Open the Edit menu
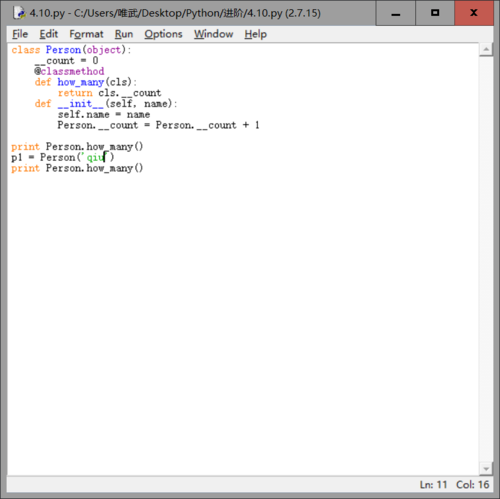 click(x=48, y=34)
